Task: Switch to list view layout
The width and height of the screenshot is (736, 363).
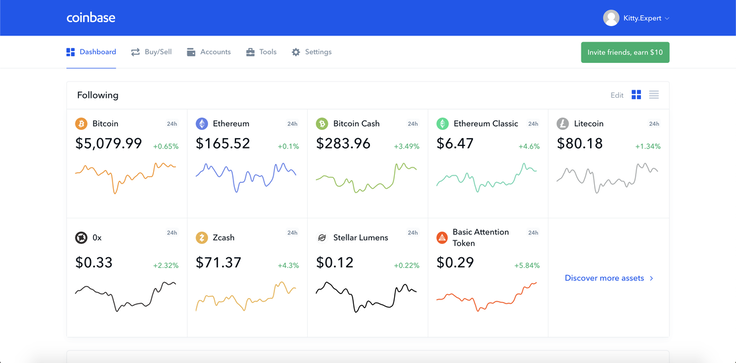Action: click(x=654, y=95)
